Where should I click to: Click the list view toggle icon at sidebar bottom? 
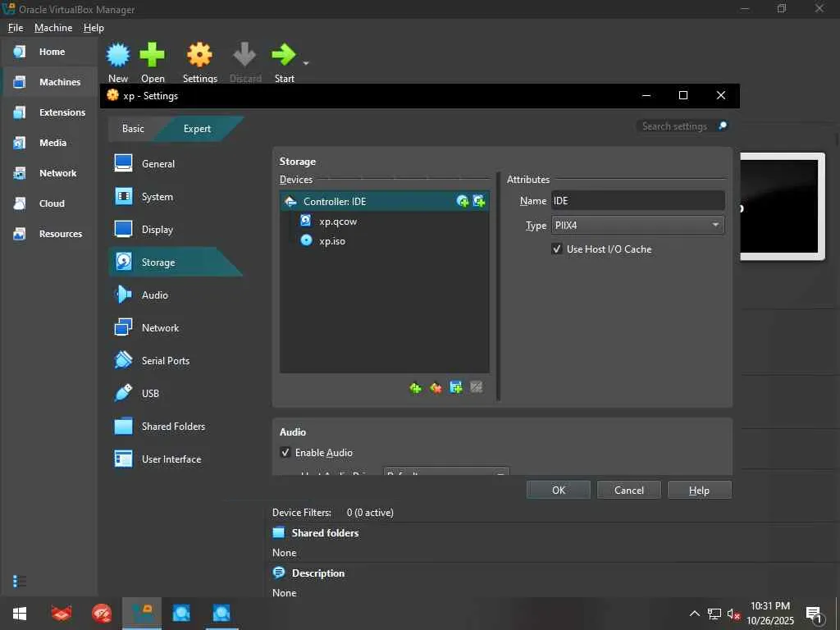[20, 582]
